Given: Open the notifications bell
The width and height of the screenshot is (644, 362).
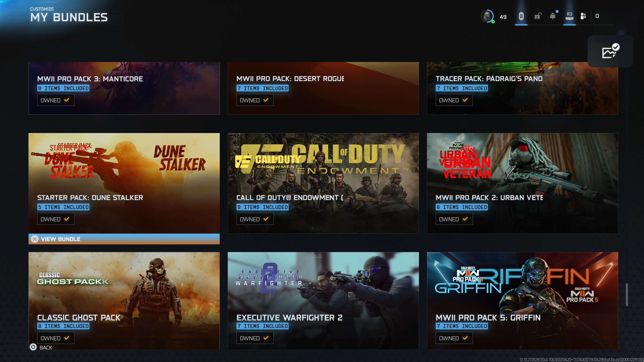Looking at the screenshot, I should click(x=553, y=16).
